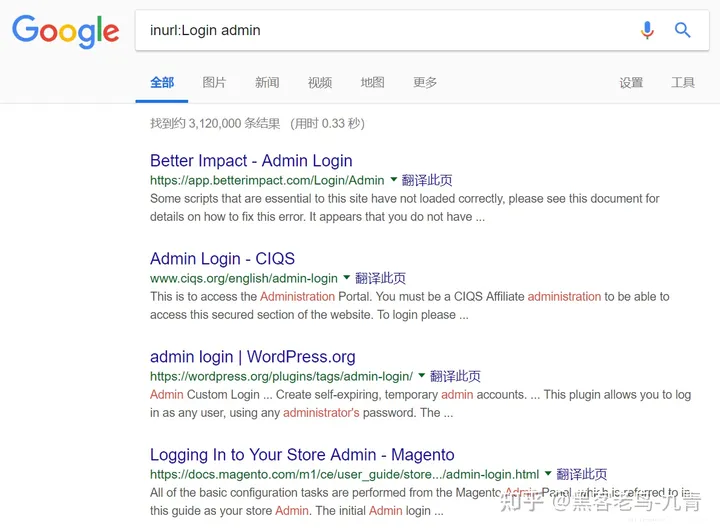Expand the dropdown arrow beside ciqs.org URL
The height and width of the screenshot is (530, 720).
347,277
